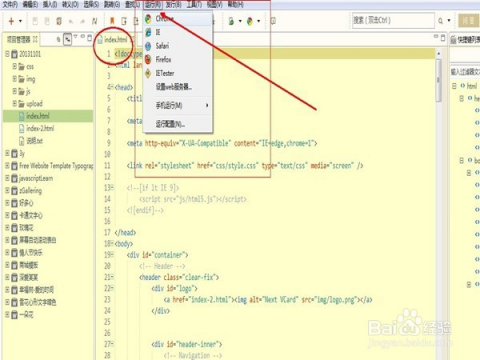Viewport: 480px width, 360px height.
Task: Open the 帮助(H) menu
Action: [x=235, y=4]
